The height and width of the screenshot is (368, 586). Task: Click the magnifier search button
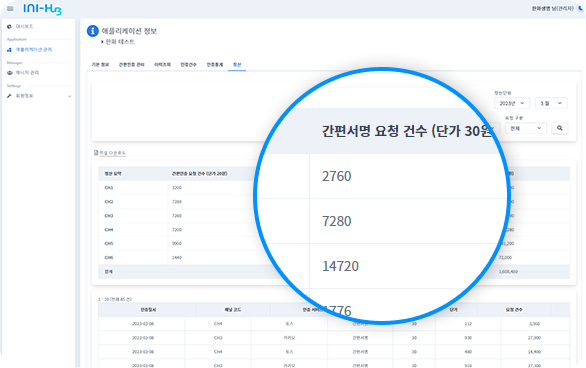pyautogui.click(x=559, y=128)
